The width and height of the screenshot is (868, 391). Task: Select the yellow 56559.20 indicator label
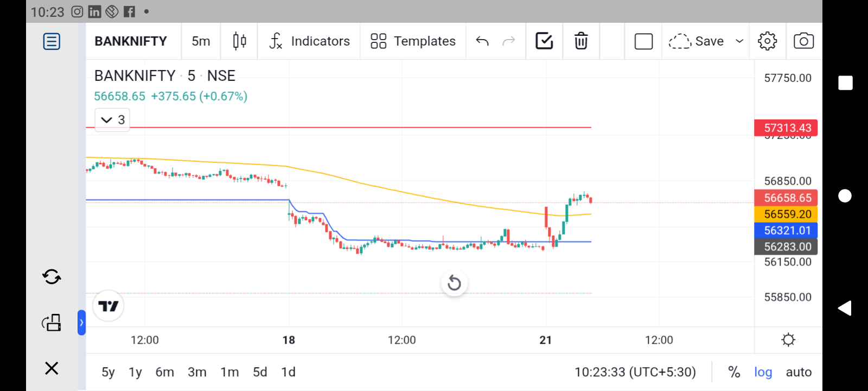click(786, 214)
